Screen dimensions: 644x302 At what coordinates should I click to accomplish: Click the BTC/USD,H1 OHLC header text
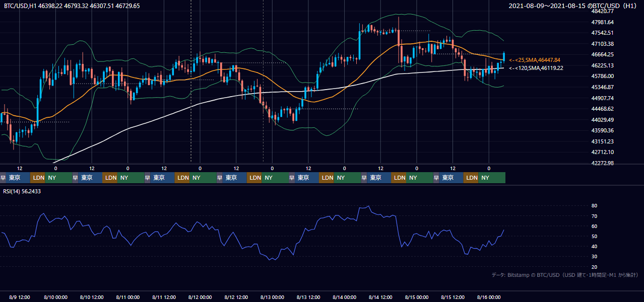click(x=72, y=6)
